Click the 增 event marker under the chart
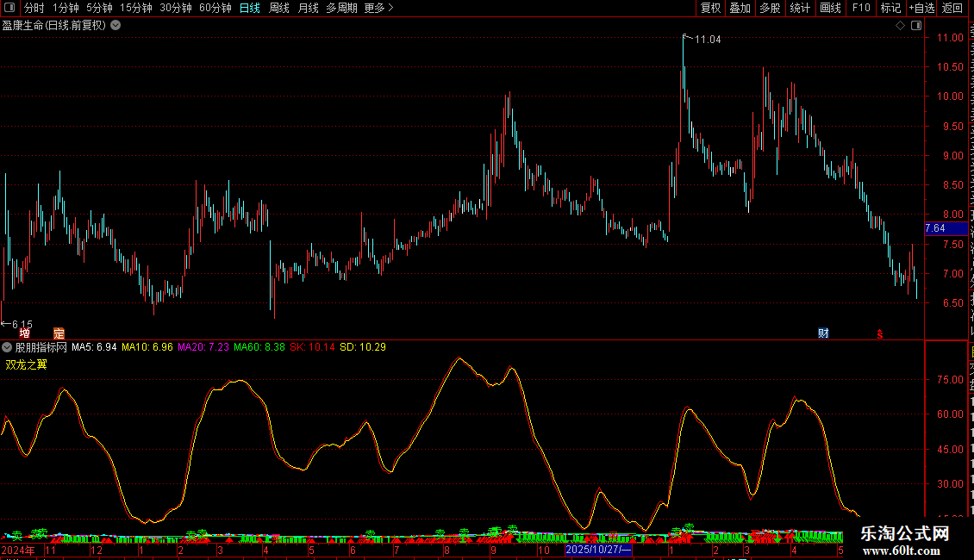The image size is (974, 560). 24,333
